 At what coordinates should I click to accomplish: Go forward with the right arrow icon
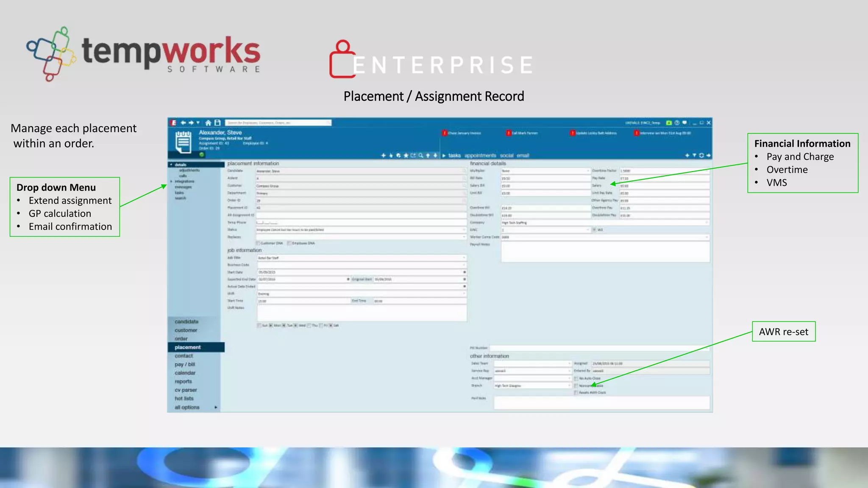(x=191, y=123)
